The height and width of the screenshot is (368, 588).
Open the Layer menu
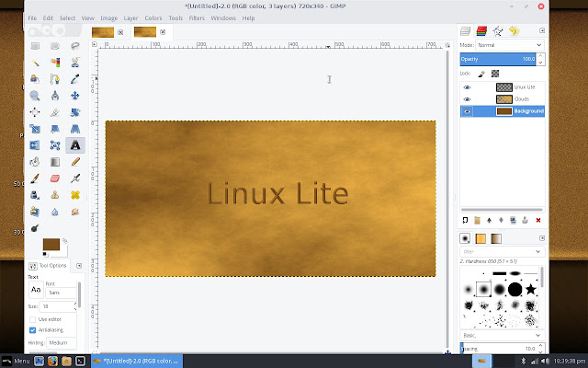coord(130,18)
